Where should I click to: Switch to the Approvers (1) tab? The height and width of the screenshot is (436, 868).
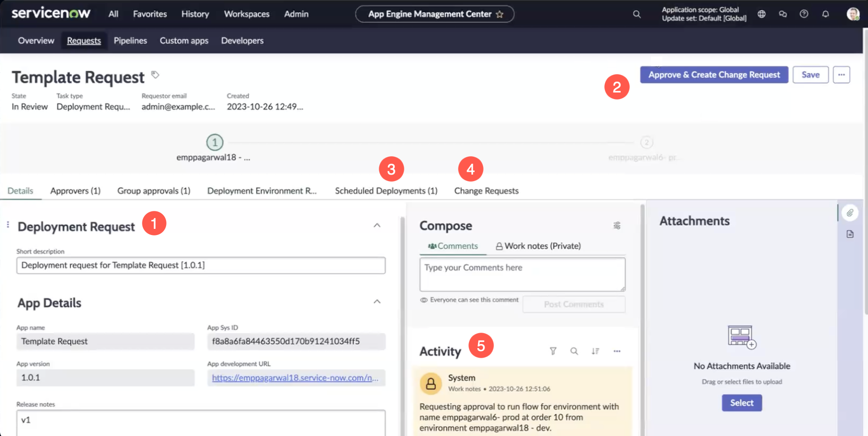(75, 191)
